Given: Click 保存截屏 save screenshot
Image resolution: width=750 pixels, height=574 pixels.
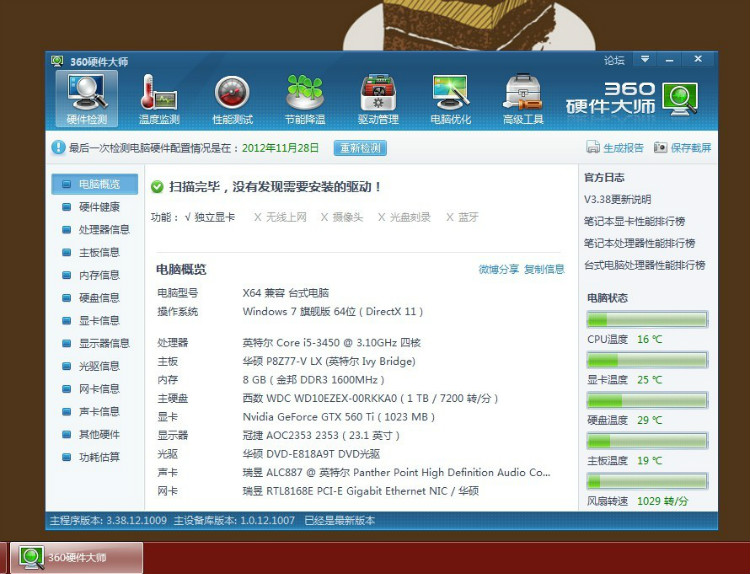Looking at the screenshot, I should tap(683, 147).
